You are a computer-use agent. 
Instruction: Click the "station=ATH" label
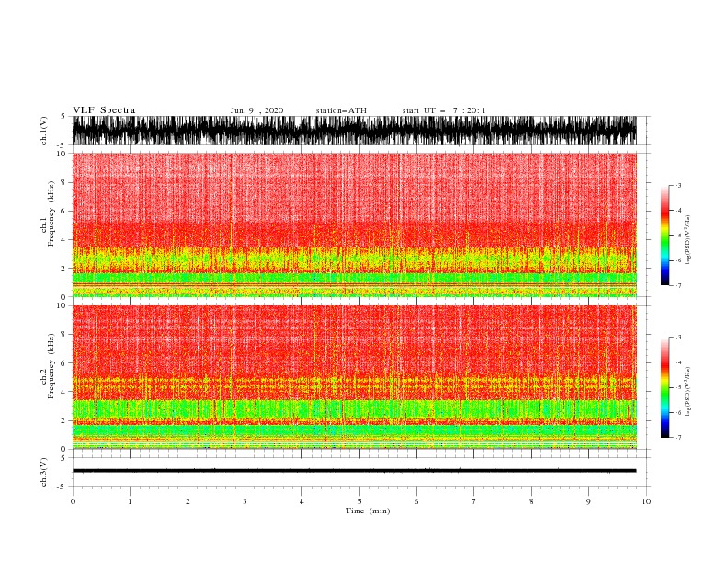click(341, 110)
